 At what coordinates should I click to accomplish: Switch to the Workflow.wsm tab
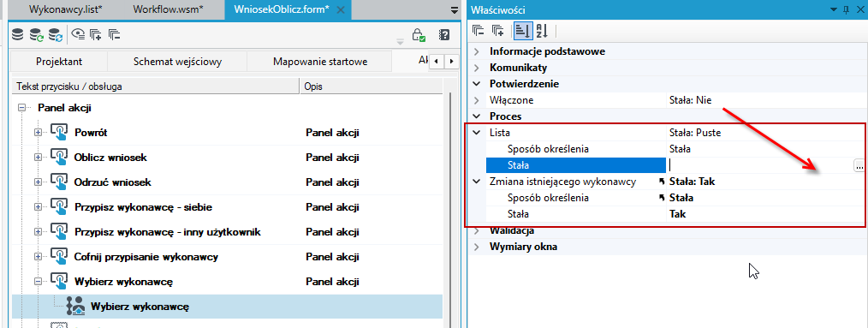tap(168, 9)
